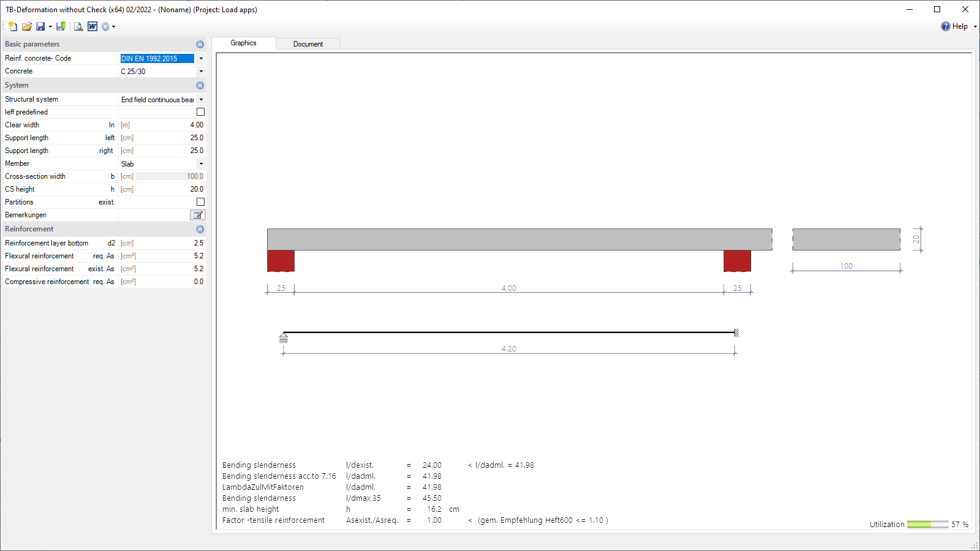Click the right red support block
980x551 pixels.
pos(737,261)
